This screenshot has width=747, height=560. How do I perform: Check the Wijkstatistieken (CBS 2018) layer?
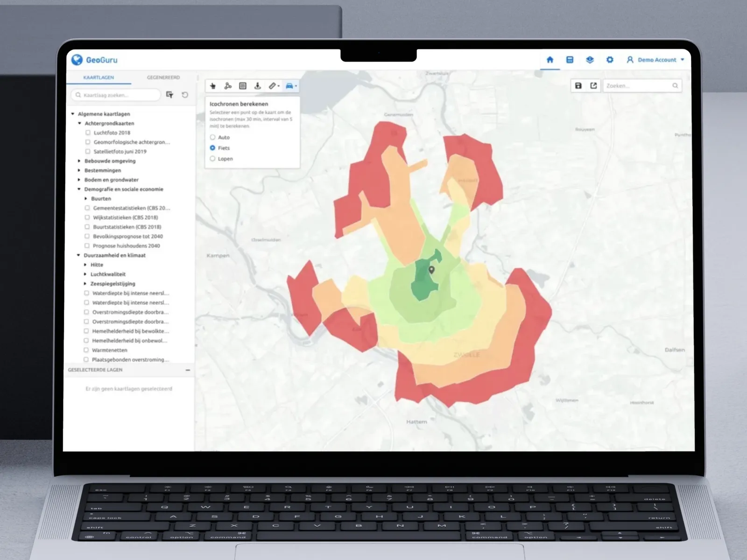click(x=87, y=217)
